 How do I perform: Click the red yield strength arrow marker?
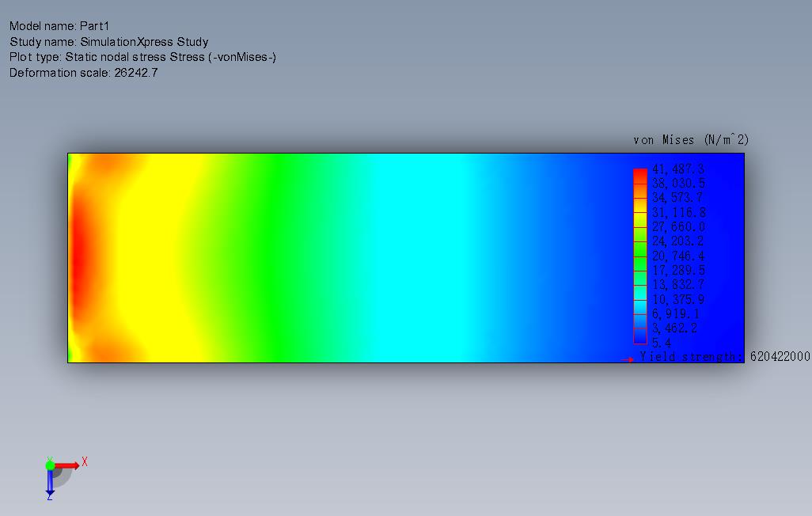pyautogui.click(x=627, y=359)
